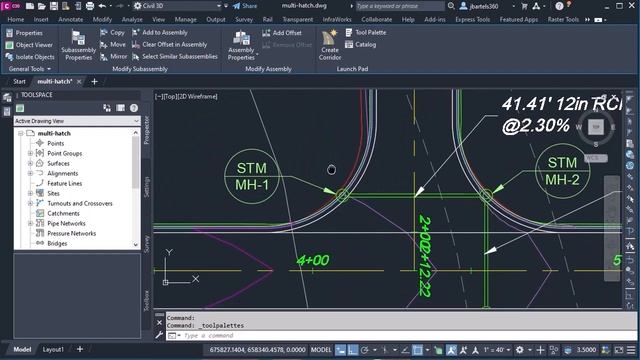Open the Home ribbon tab

click(16, 19)
